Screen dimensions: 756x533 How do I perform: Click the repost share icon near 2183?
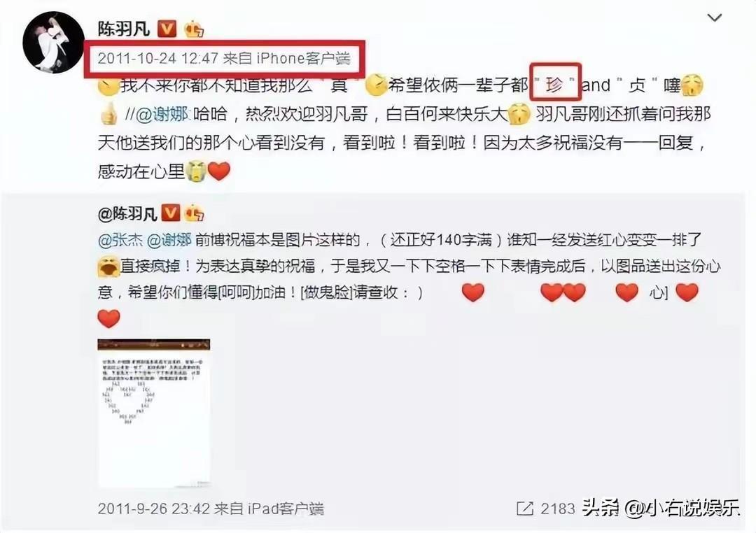524,508
